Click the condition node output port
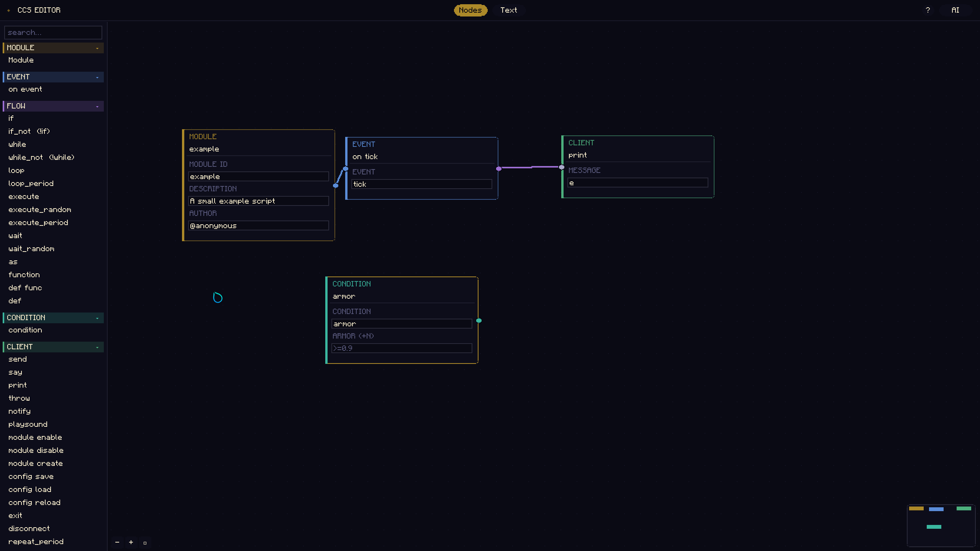 [479, 321]
